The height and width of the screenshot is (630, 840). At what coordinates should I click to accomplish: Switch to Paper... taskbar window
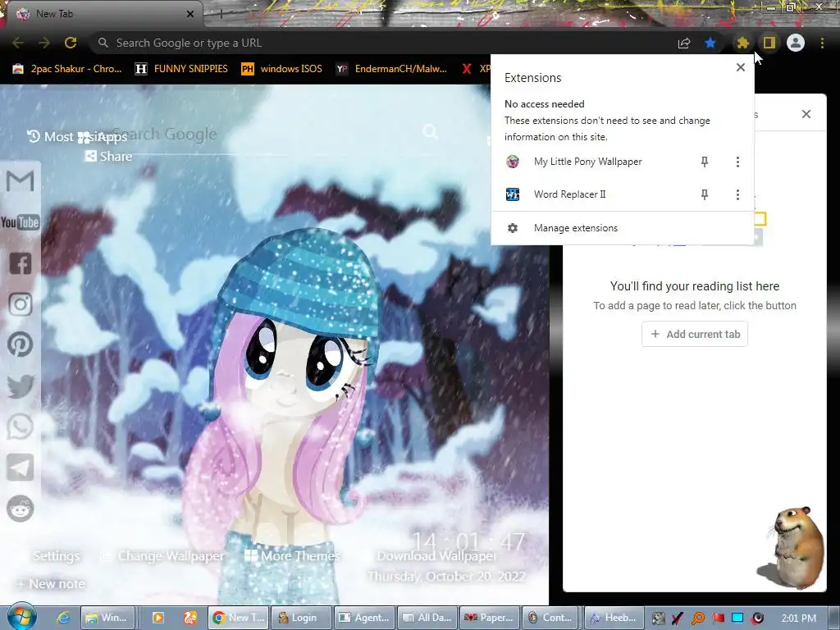pyautogui.click(x=488, y=618)
